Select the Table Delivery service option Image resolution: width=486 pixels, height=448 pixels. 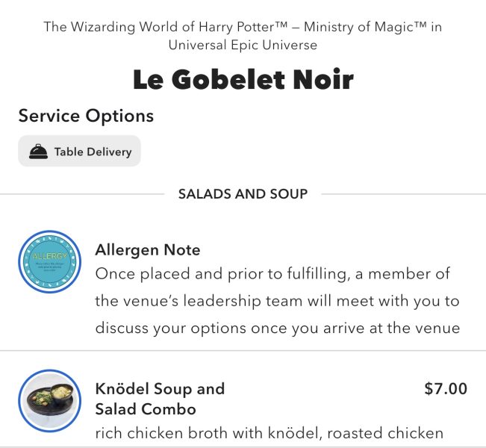click(79, 152)
